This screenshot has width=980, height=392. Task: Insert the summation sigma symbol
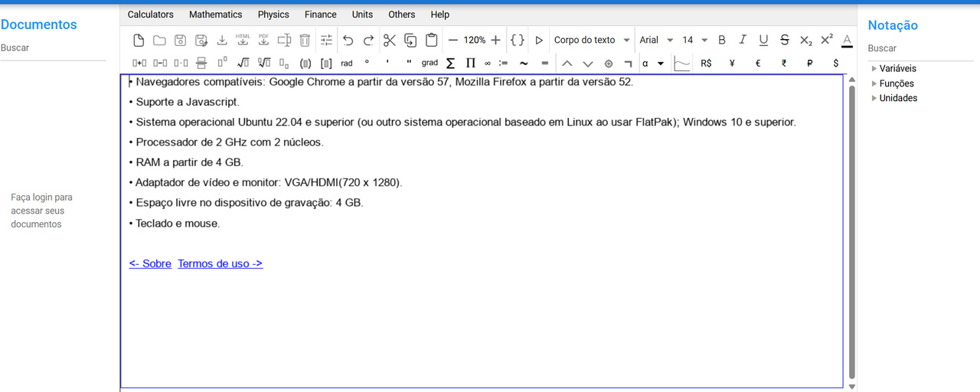pos(450,64)
